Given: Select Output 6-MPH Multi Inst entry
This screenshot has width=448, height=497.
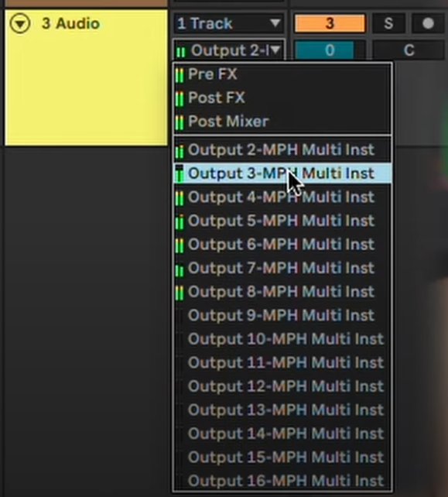Looking at the screenshot, I should [282, 245].
